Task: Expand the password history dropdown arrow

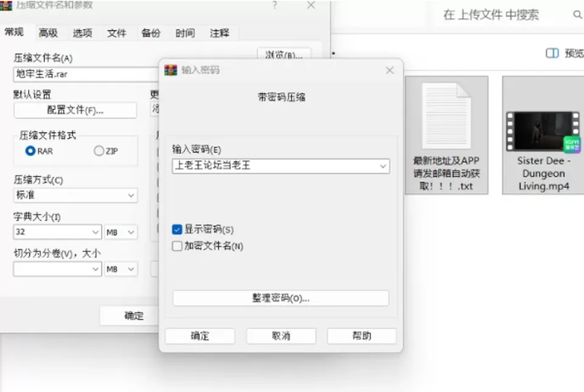Action: pyautogui.click(x=383, y=166)
